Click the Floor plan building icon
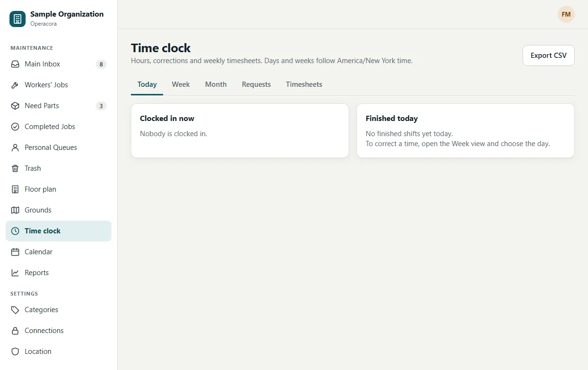The width and height of the screenshot is (588, 370). pos(15,189)
